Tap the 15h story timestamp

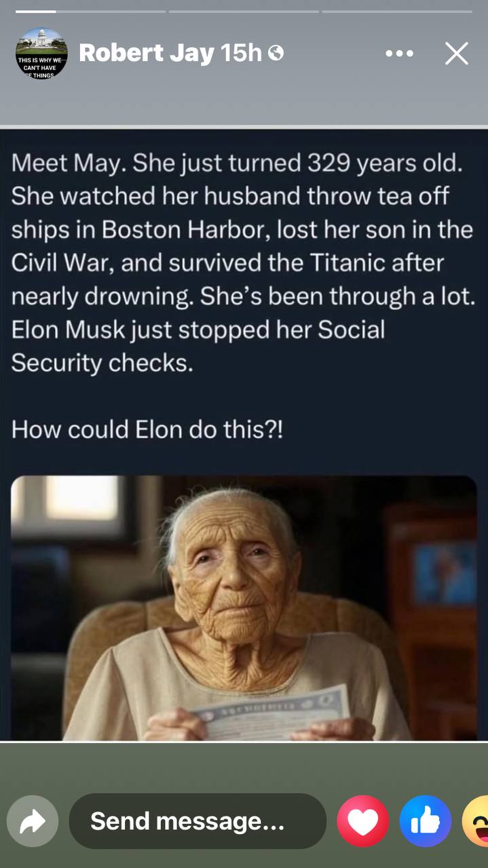pos(241,53)
